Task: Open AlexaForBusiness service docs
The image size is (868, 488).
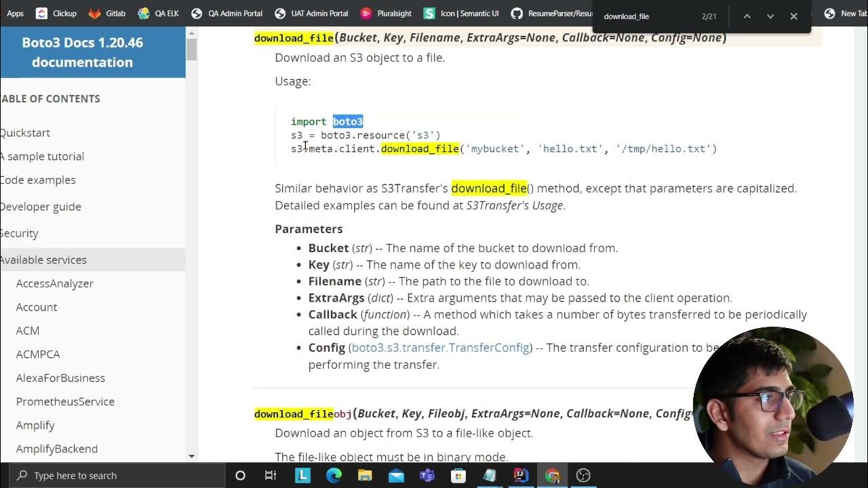Action: (60, 378)
